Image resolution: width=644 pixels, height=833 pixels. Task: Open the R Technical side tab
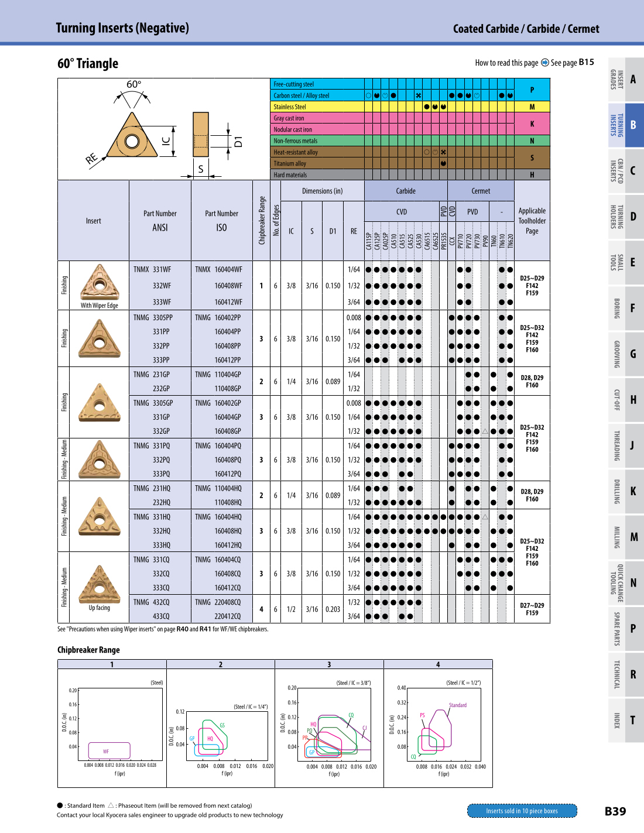626,674
